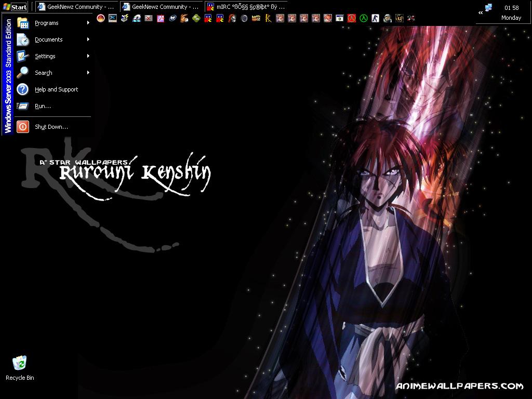
Task: Open the yellow K Kazaa icon
Action: [x=268, y=18]
